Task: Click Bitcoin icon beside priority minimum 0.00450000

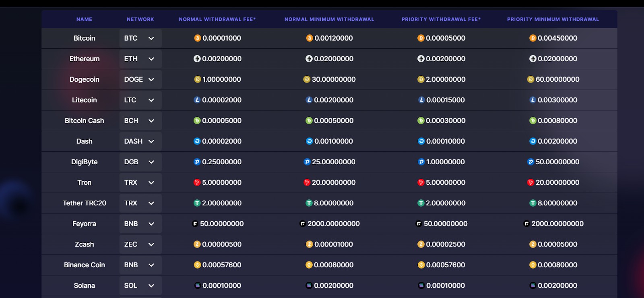Action: [533, 38]
